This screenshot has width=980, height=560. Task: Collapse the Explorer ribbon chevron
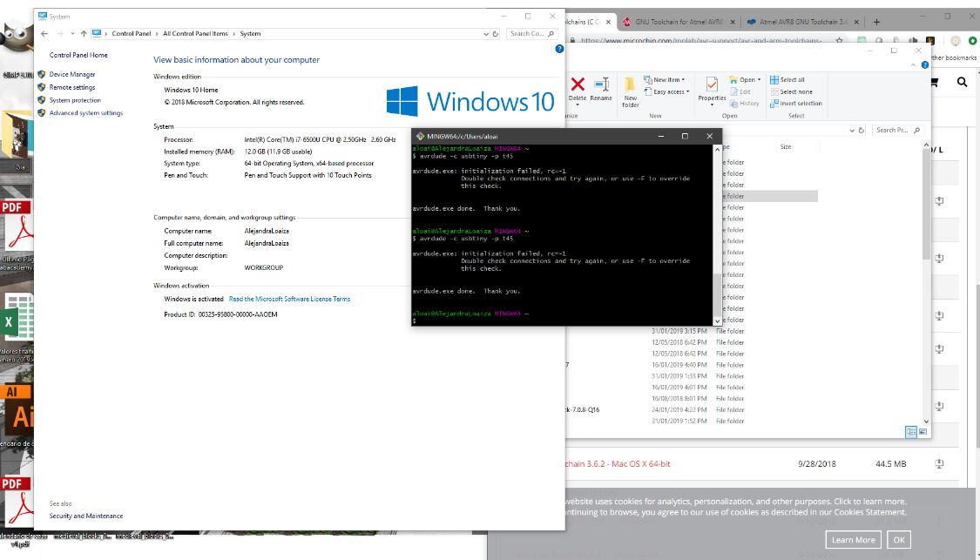tap(914, 65)
